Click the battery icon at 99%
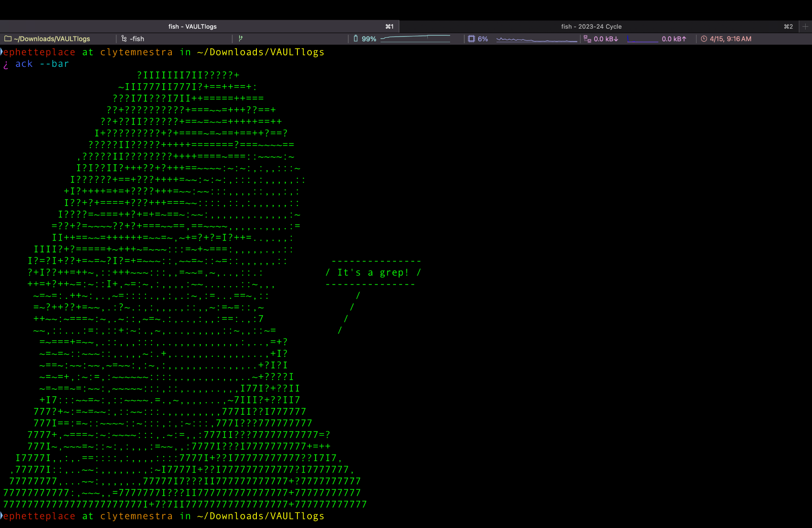Image resolution: width=812 pixels, height=528 pixels. click(356, 39)
